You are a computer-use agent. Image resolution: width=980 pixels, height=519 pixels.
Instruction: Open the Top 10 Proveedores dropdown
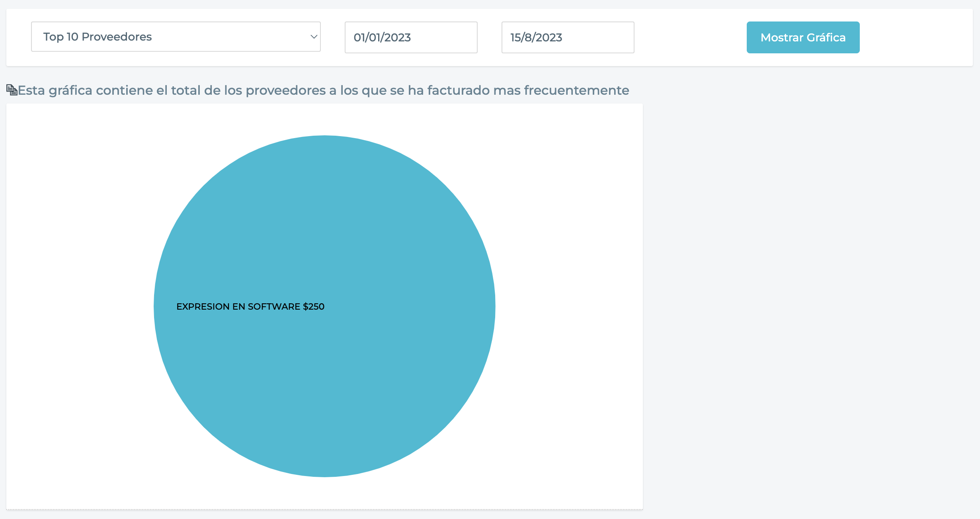click(176, 37)
